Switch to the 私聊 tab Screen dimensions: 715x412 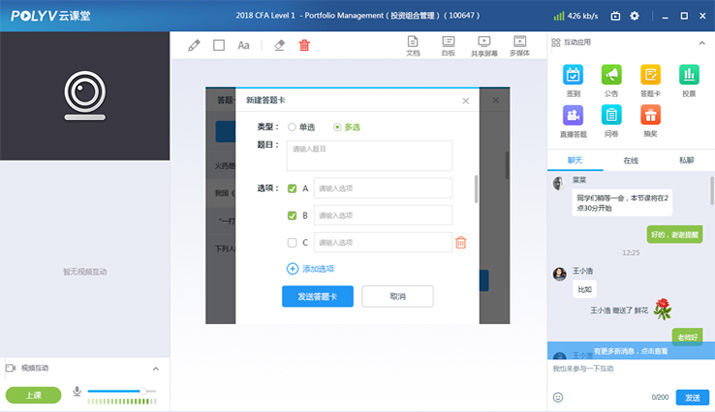[686, 160]
